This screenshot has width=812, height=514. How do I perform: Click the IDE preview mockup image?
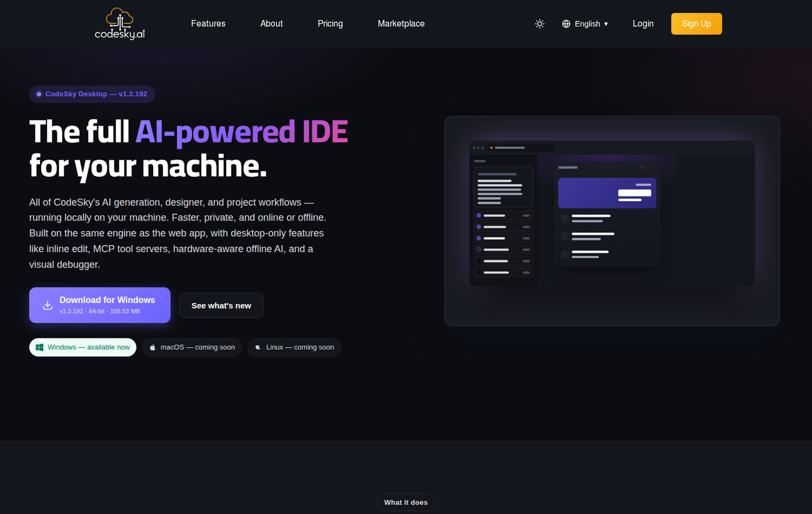point(612,221)
